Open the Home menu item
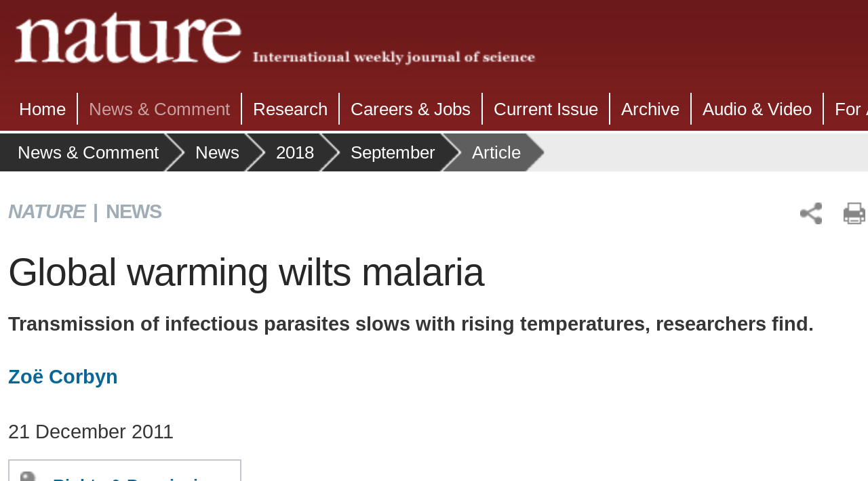The height and width of the screenshot is (481, 868). [42, 109]
